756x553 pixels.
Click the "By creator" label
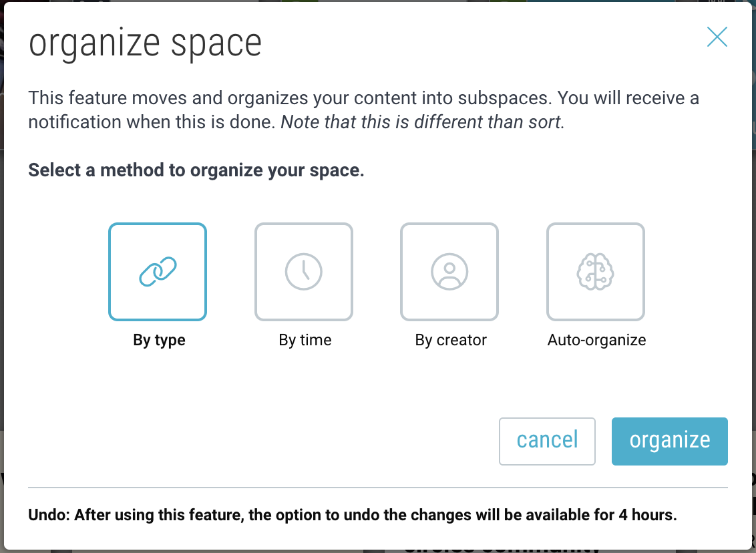point(451,340)
